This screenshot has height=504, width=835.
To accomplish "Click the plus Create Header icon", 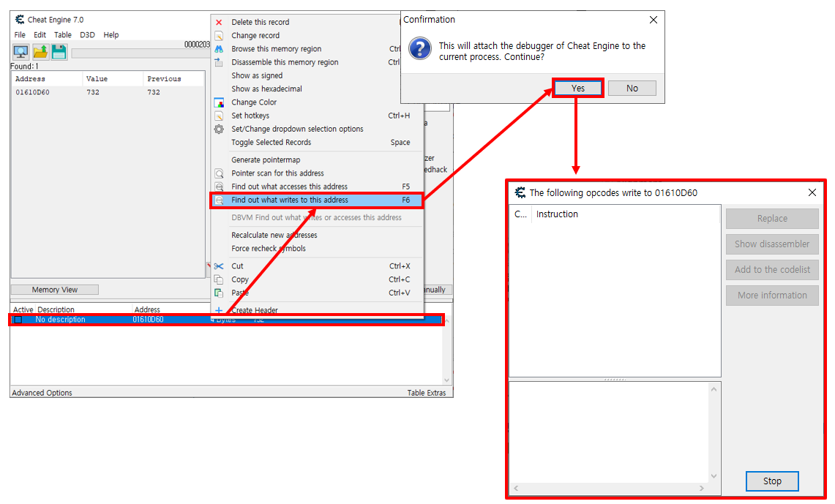I will pos(219,309).
